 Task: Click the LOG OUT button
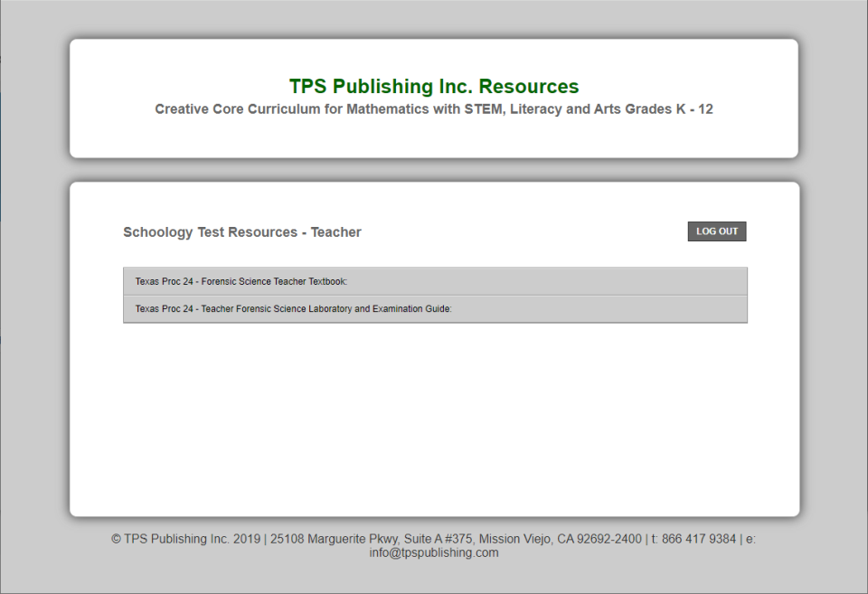tap(717, 231)
